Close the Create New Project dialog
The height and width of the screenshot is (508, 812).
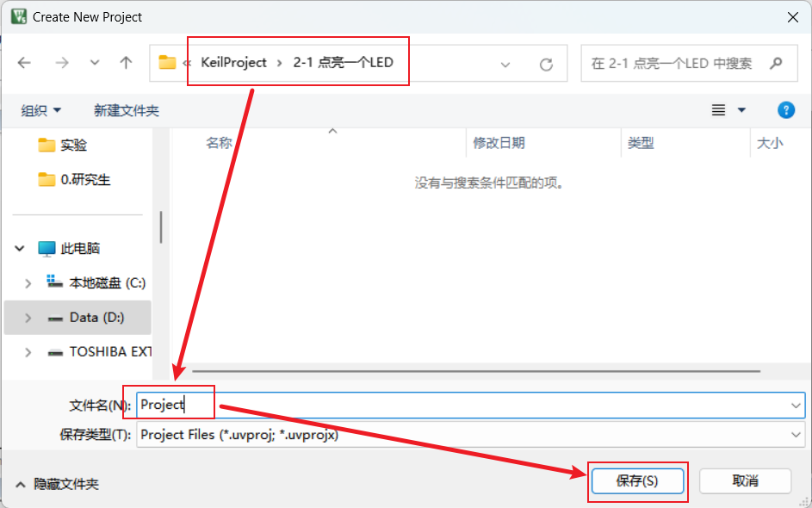click(792, 17)
